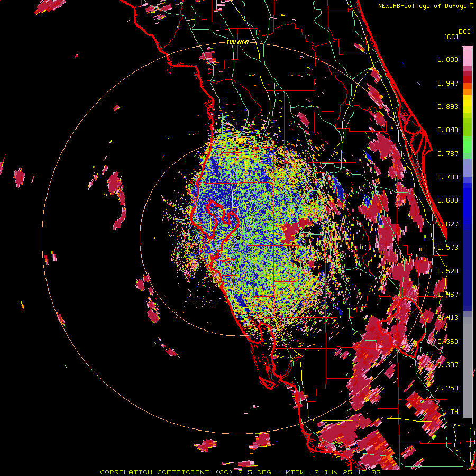Click the 1.000 legend value
Viewport: 476px width, 476px height.
click(448, 59)
